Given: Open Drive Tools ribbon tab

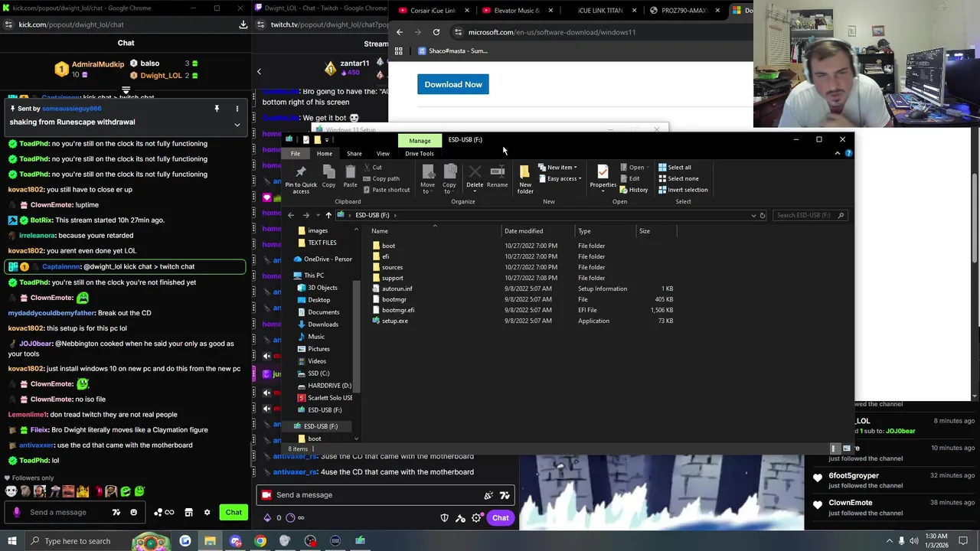Looking at the screenshot, I should click(420, 154).
